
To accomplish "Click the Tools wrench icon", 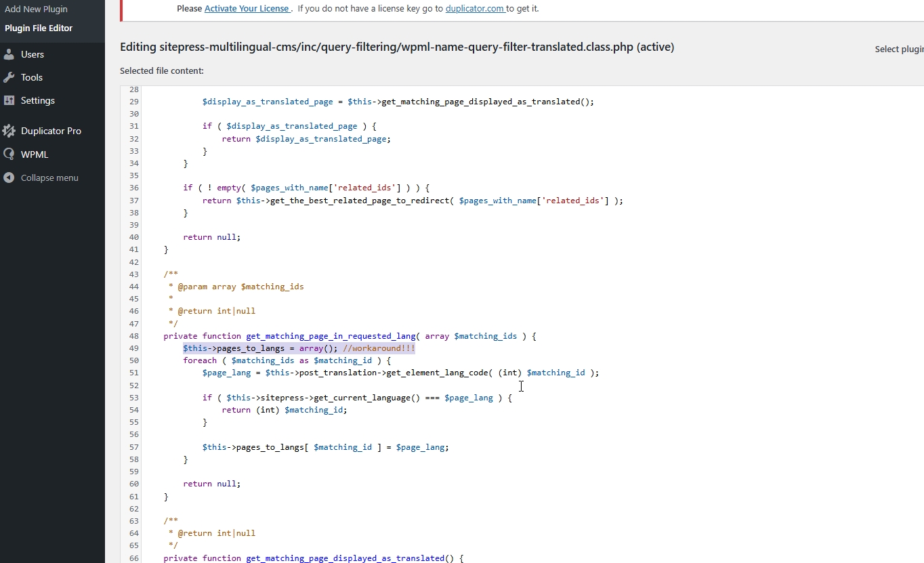I will click(9, 77).
